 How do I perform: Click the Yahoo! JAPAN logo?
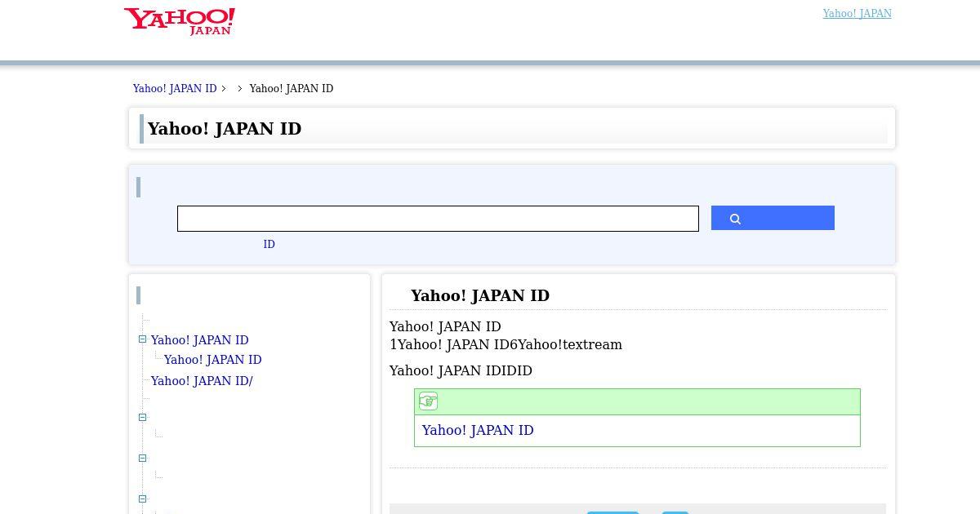pyautogui.click(x=180, y=21)
